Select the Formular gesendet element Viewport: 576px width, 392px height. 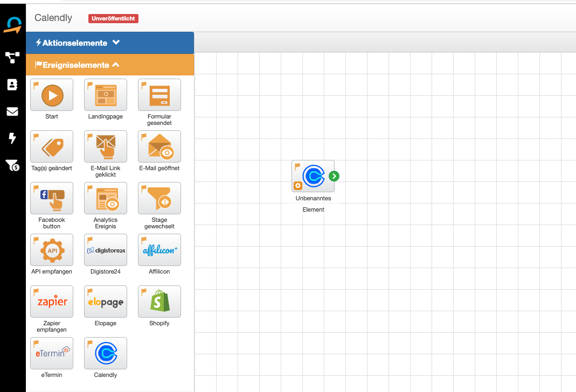tap(159, 95)
